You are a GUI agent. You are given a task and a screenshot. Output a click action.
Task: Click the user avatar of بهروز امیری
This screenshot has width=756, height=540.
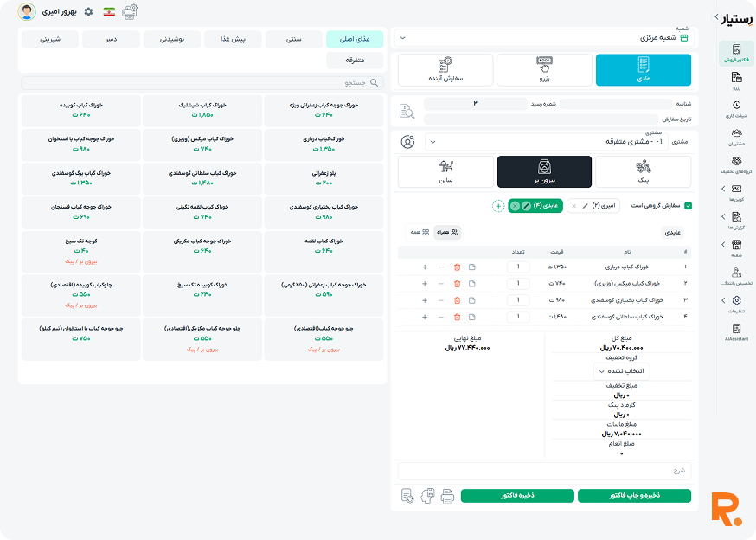point(27,11)
